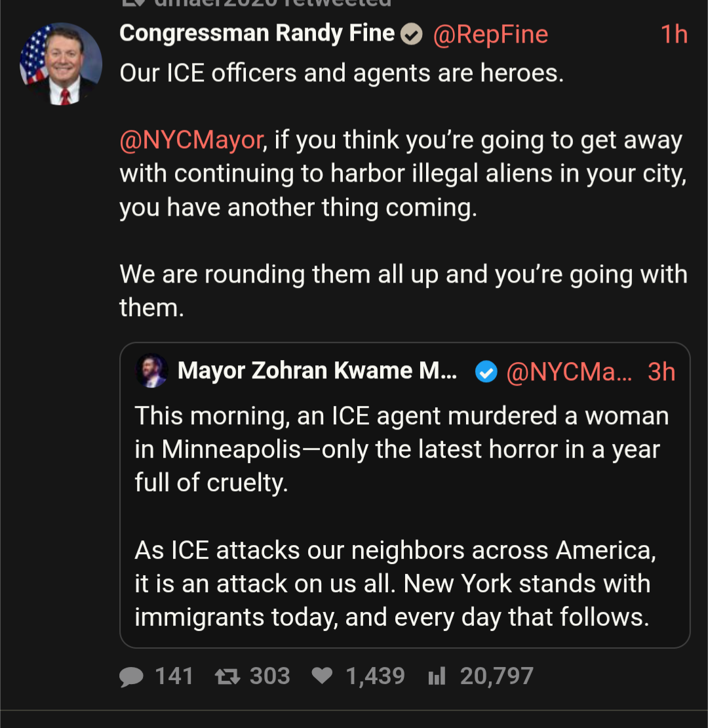Open Mayor Zohran Kwame M... name
Viewport: 708px width, 728px height.
317,371
